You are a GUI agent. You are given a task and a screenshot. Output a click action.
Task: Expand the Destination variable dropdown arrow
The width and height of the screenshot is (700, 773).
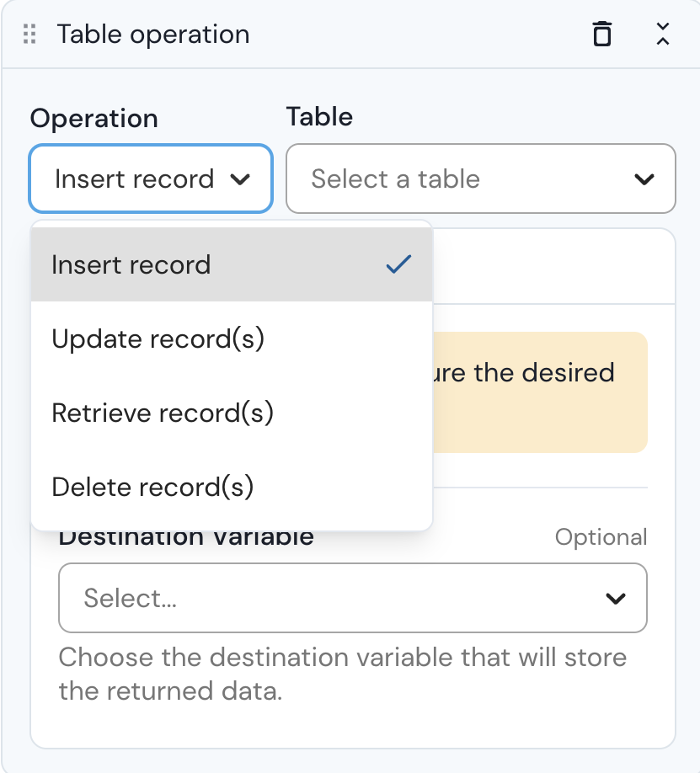(616, 599)
